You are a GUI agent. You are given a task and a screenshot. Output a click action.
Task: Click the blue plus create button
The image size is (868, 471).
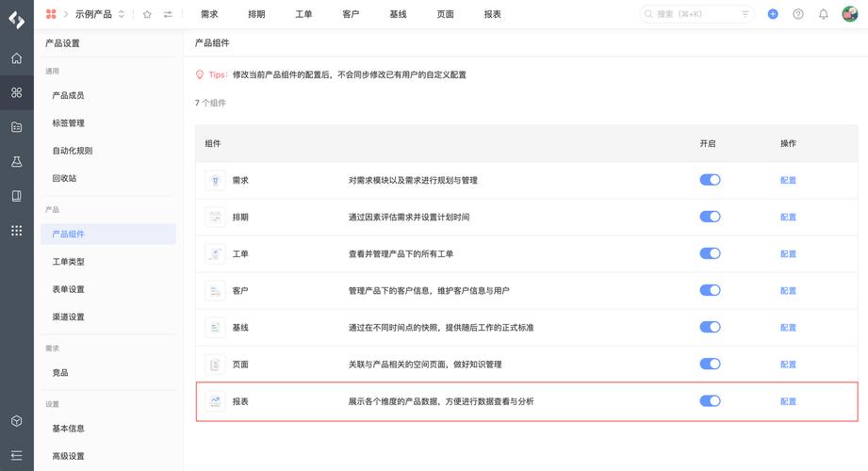773,14
